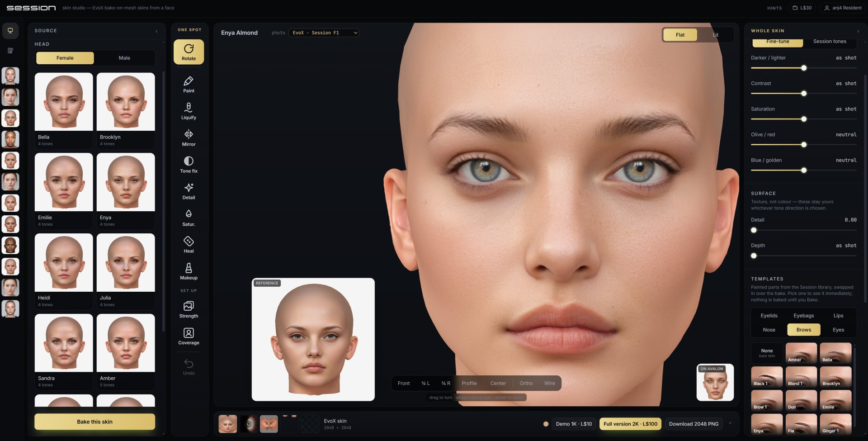868x441 pixels.
Task: Buy Demo 1K for L$10
Action: [574, 424]
